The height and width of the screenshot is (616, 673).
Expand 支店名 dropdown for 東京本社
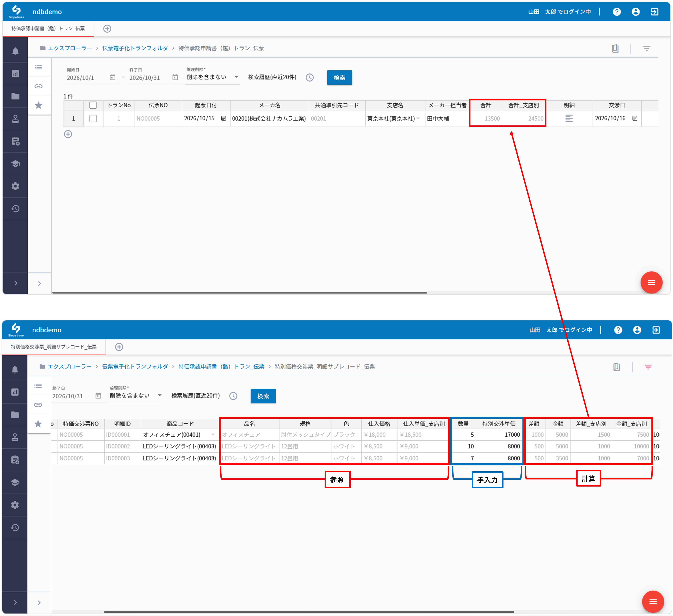pos(418,118)
